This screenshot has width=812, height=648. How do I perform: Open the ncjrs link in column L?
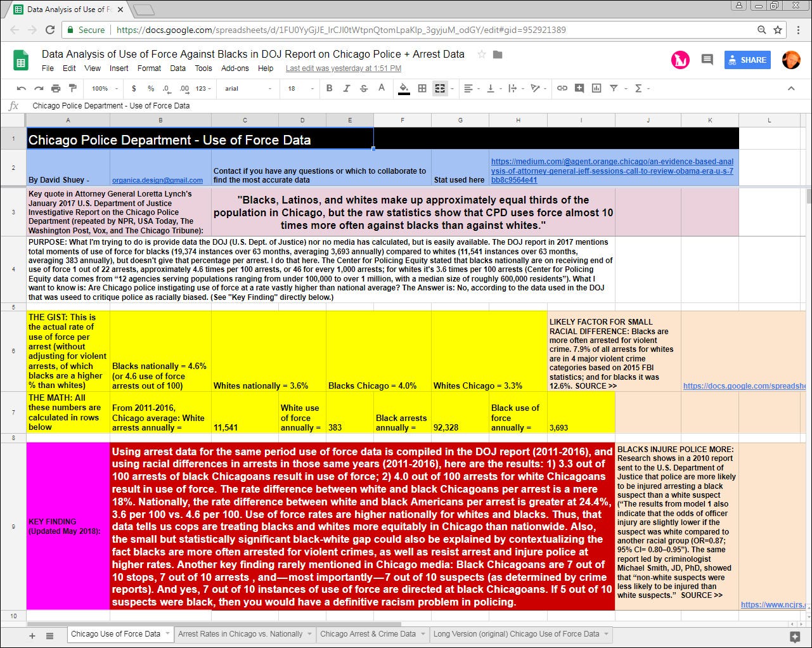[772, 604]
